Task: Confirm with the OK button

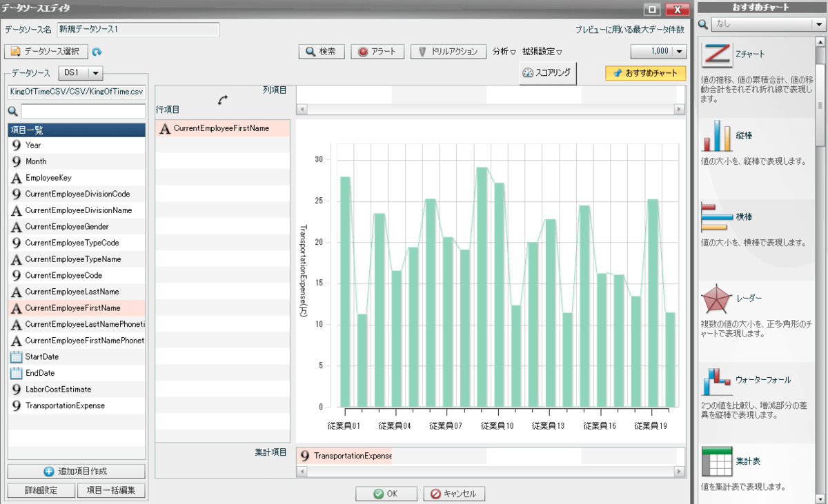Action: coord(386,494)
